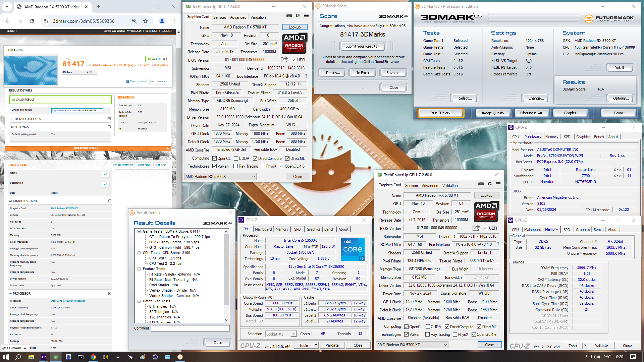Click BIOS export icon in bottom GPU-Z window
This screenshot has width=644, height=362.
click(476, 228)
